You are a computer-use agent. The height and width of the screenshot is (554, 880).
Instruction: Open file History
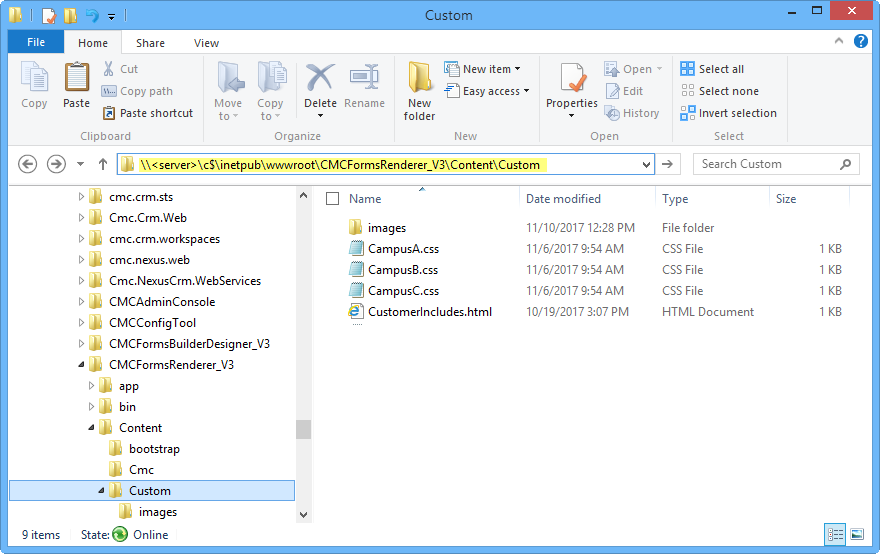(x=632, y=113)
